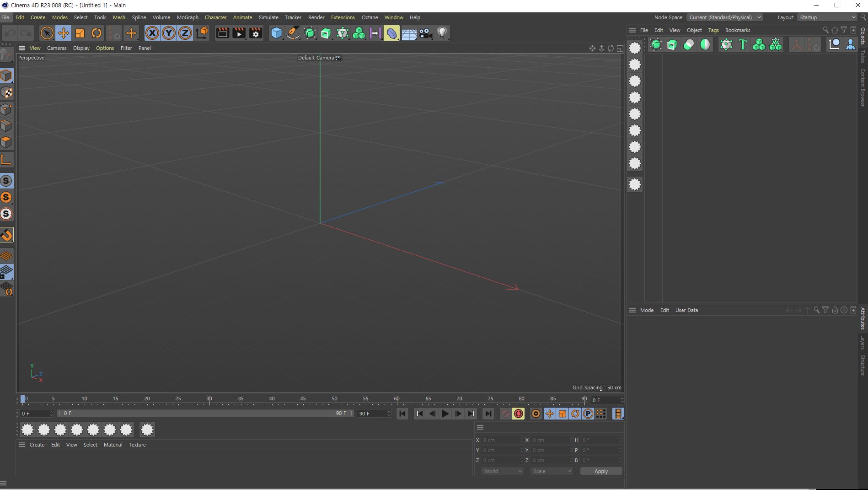Click the Undo arrow icon
The width and height of the screenshot is (868, 490).
10,33
